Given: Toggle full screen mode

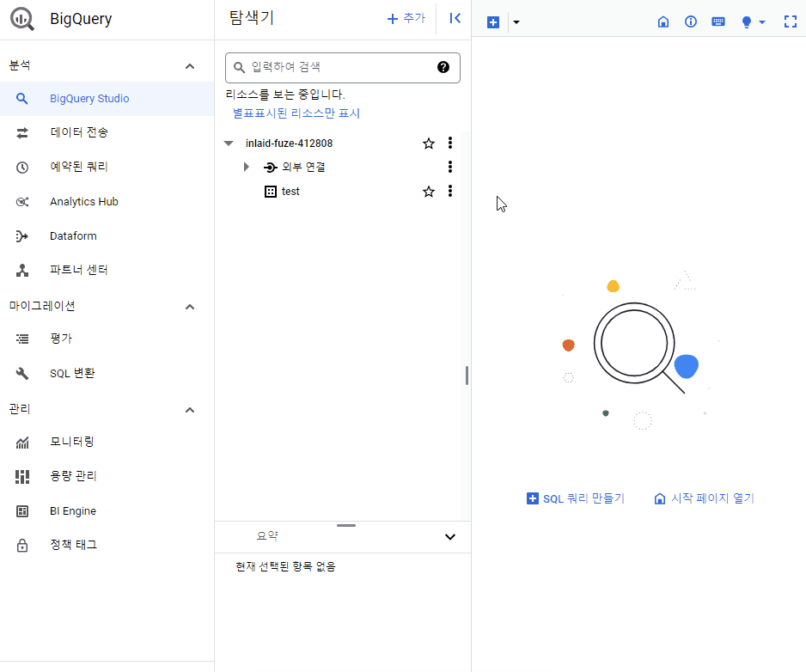Looking at the screenshot, I should [x=790, y=21].
